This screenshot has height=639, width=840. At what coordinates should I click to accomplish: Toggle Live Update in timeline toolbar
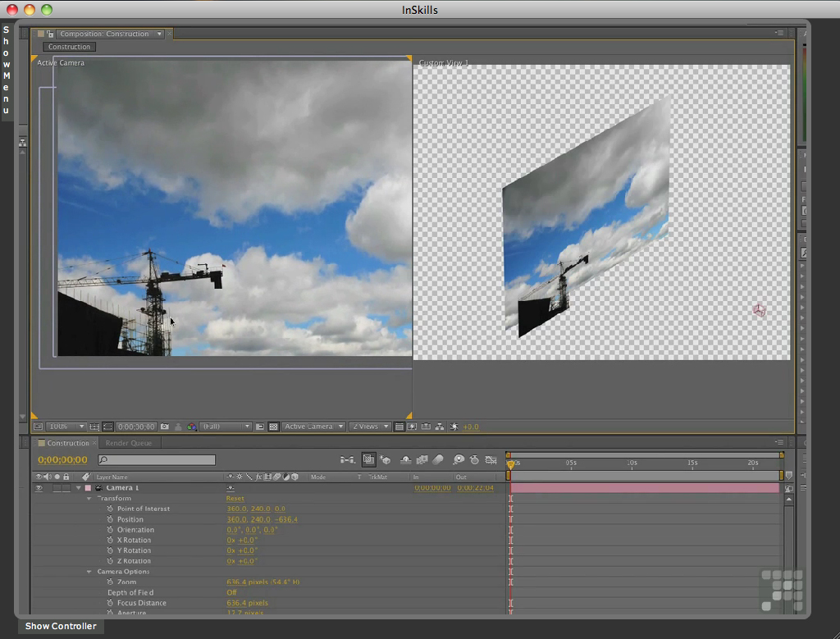[368, 459]
